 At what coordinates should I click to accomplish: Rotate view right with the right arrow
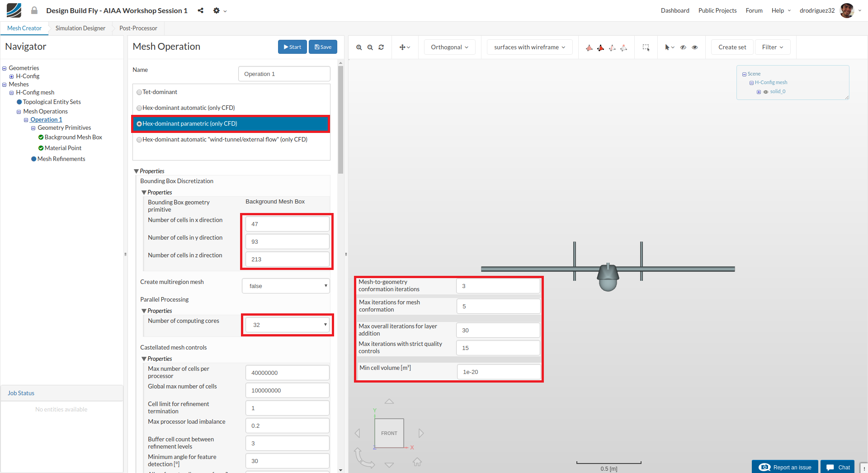coord(421,433)
